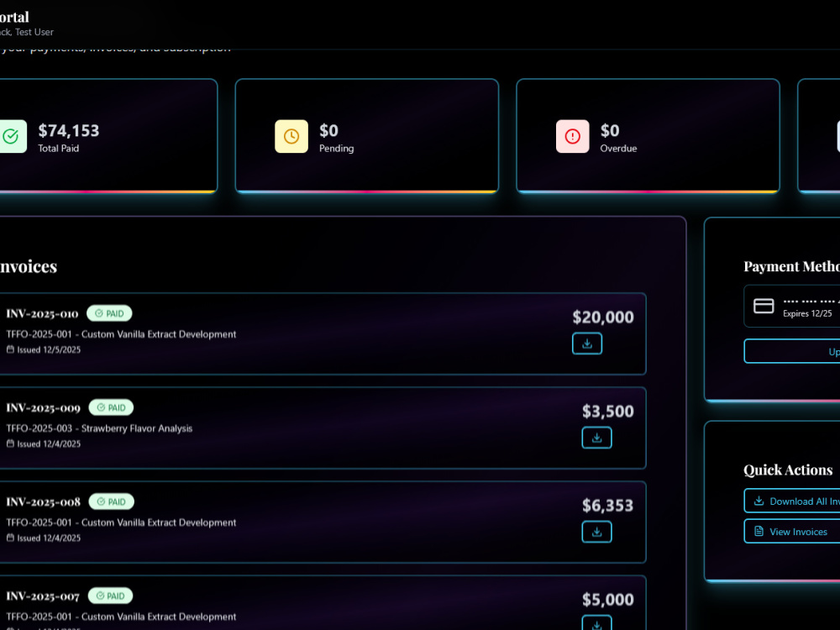Click the red Overdue alert icon

(x=573, y=136)
